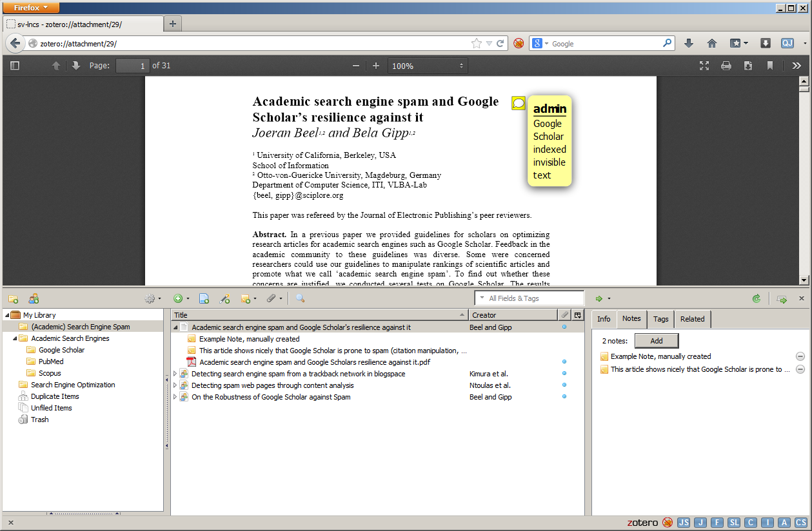This screenshot has width=812, height=531.
Task: Open the Zotero Trash
Action: tap(39, 420)
